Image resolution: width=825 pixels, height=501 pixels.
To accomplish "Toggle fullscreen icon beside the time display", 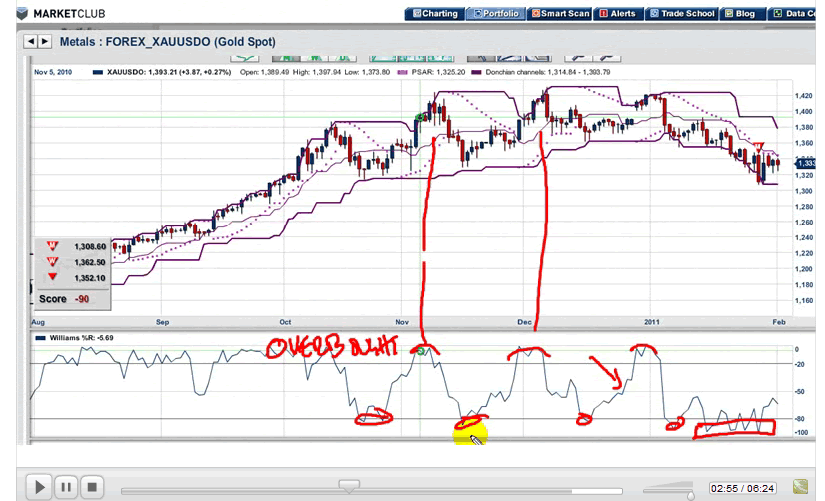I will pyautogui.click(x=800, y=486).
